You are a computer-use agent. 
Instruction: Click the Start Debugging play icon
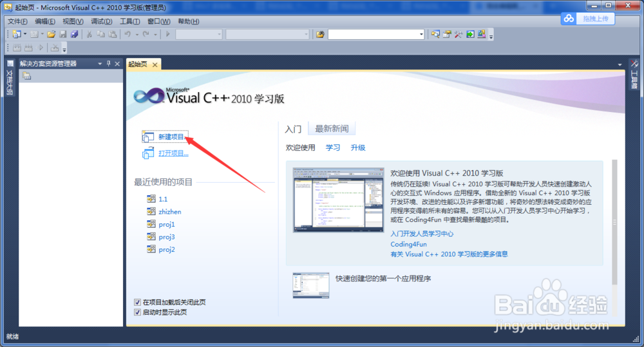pyautogui.click(x=167, y=35)
